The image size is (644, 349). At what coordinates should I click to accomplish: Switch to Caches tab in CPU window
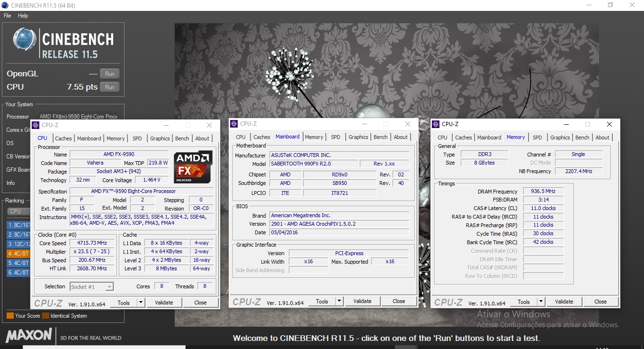pos(63,138)
